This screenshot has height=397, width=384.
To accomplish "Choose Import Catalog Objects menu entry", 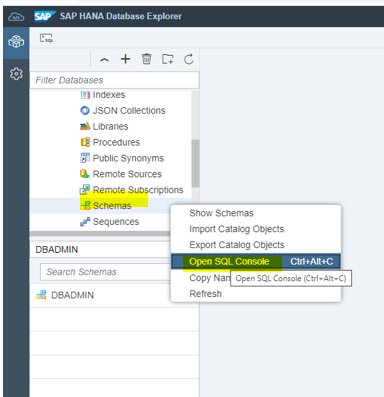I will point(256,229).
